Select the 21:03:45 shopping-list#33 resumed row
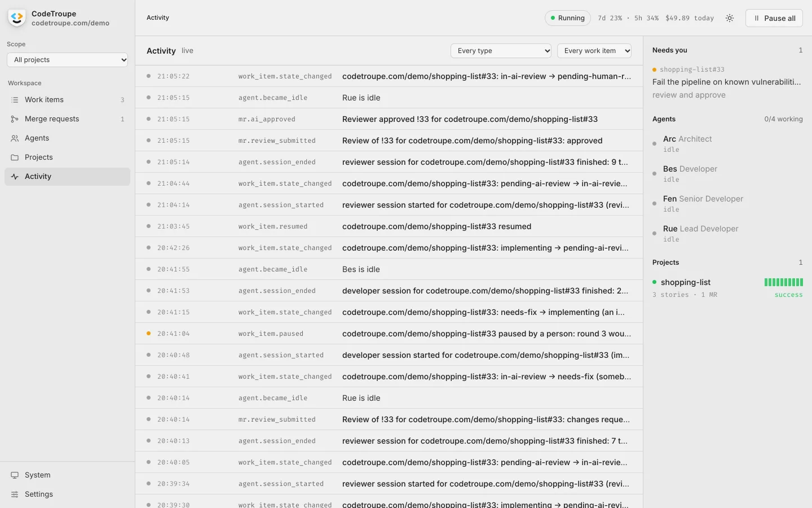 coord(389,226)
